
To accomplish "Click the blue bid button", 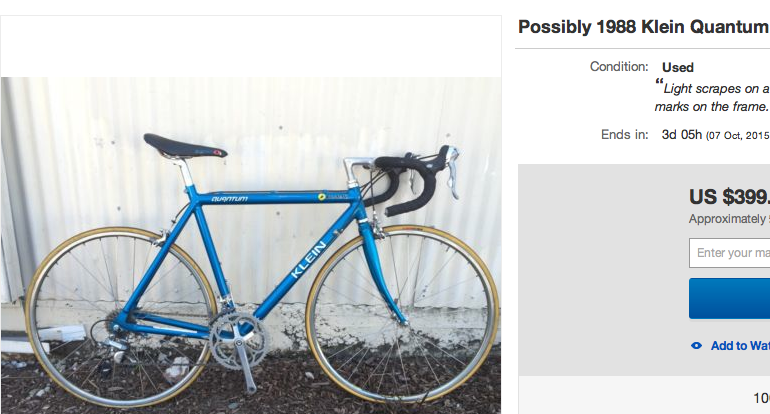I will click(x=729, y=299).
